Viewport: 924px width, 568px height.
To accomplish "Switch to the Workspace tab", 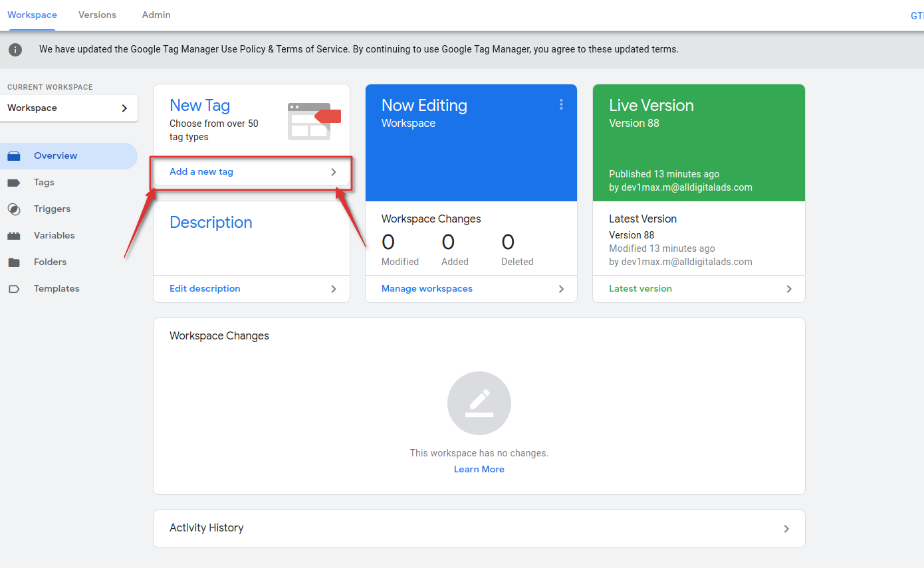I will [32, 15].
